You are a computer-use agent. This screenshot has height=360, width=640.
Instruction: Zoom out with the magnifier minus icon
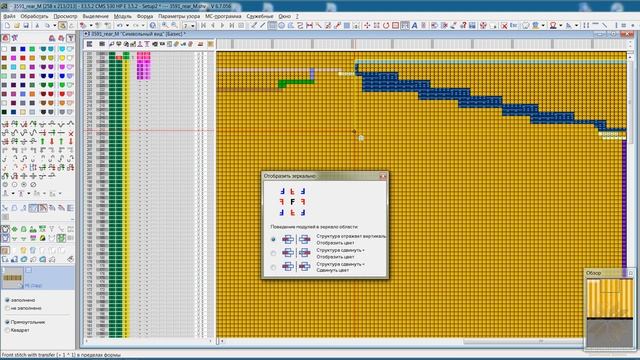tap(174, 25)
